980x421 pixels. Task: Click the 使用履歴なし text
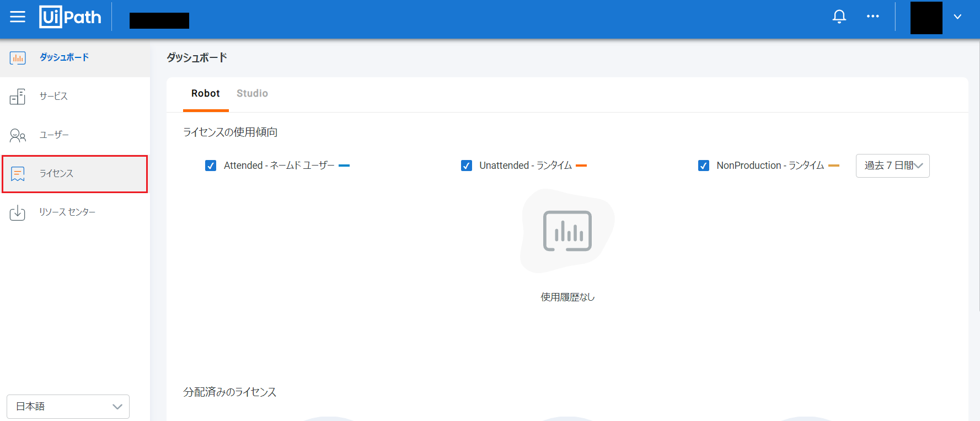pos(567,297)
